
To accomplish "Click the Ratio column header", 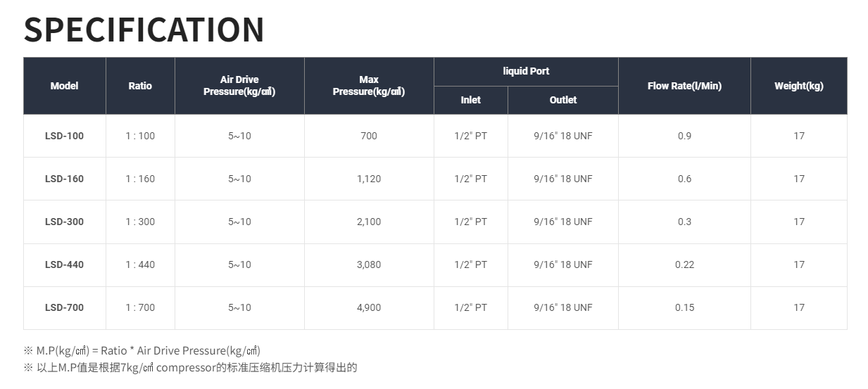I will (140, 86).
